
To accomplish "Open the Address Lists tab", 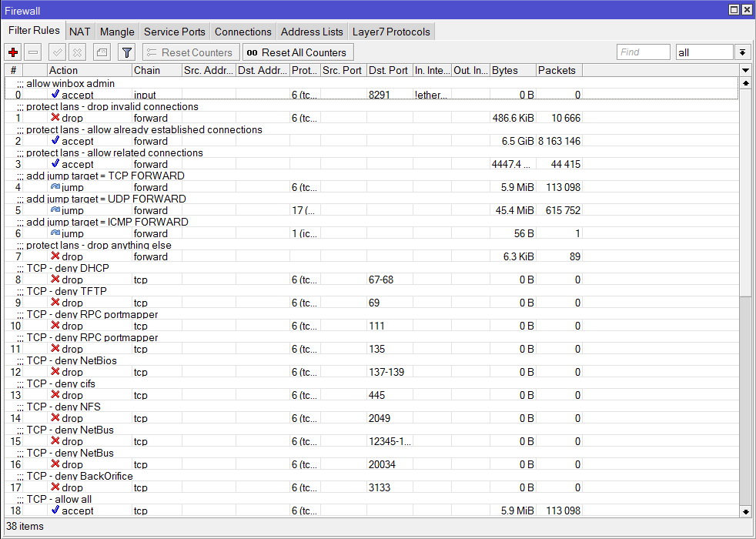I will tap(312, 32).
